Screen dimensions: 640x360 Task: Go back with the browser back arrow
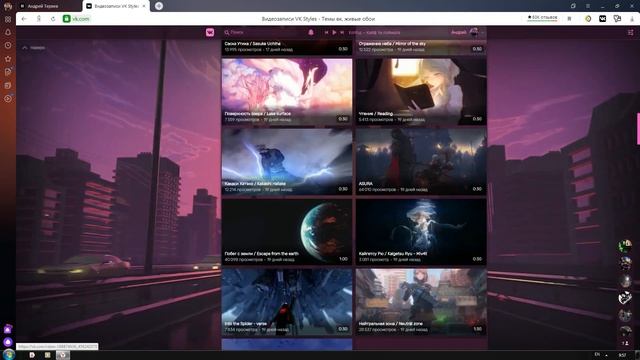pyautogui.click(x=24, y=19)
